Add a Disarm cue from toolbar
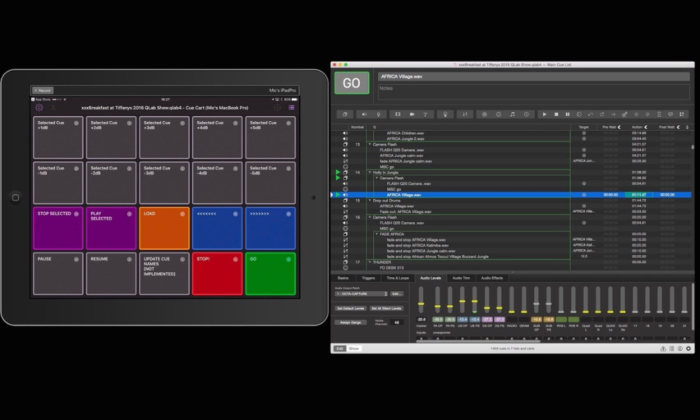Image resolution: width=700 pixels, height=420 pixels. pyautogui.click(x=647, y=114)
